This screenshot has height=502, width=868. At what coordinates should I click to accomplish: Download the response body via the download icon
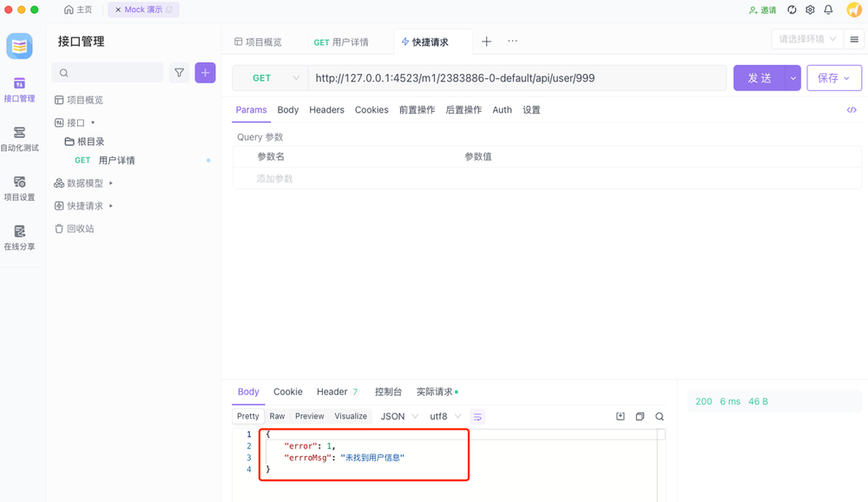(x=621, y=416)
